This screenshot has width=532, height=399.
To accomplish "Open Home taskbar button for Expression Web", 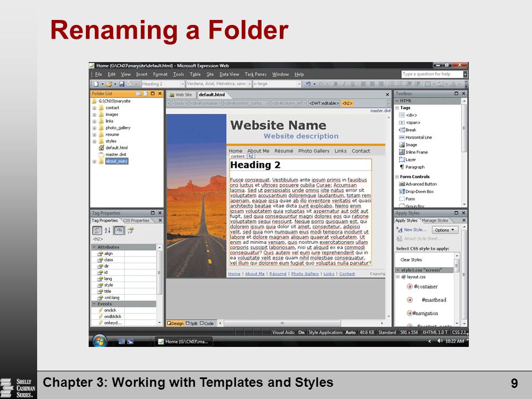I will (x=183, y=341).
